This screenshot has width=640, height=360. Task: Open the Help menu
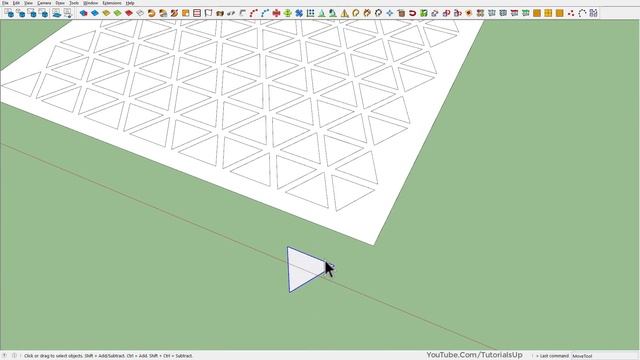(130, 3)
